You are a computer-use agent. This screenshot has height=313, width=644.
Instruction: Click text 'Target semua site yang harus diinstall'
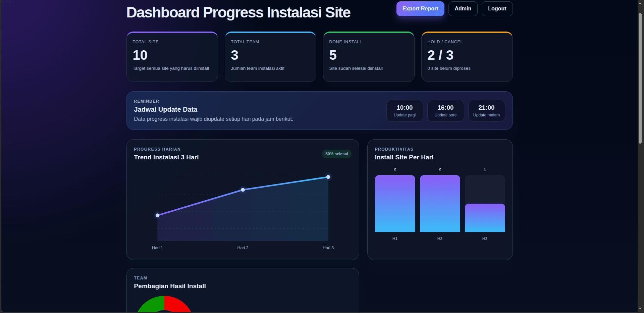click(x=171, y=68)
